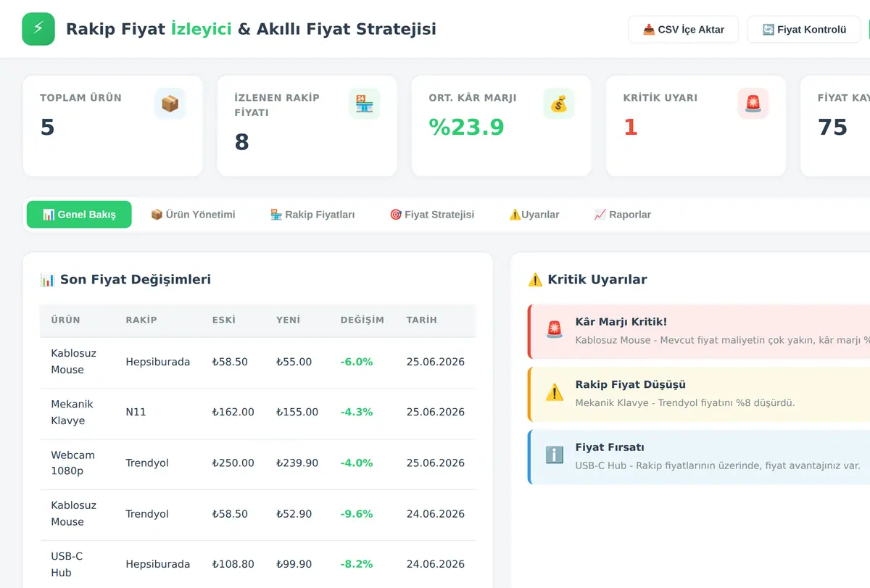
Task: Open the Kâr Marjı Kritik! alert
Action: pyautogui.click(x=700, y=331)
